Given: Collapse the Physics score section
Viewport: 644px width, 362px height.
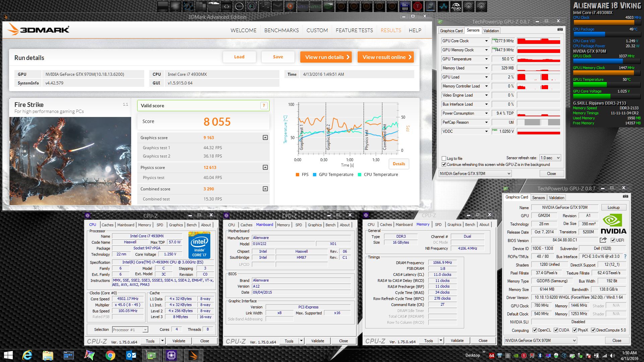Looking at the screenshot, I should pos(265,167).
